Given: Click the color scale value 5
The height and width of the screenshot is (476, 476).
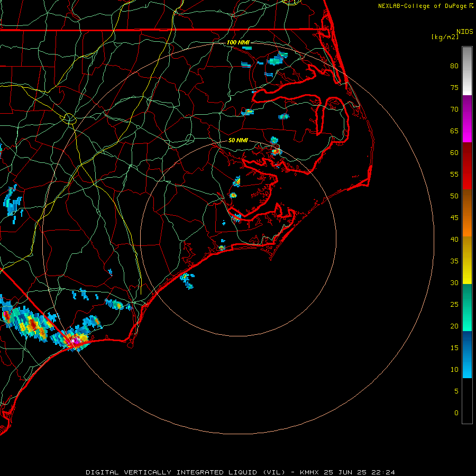Looking at the screenshot, I should click(456, 391).
